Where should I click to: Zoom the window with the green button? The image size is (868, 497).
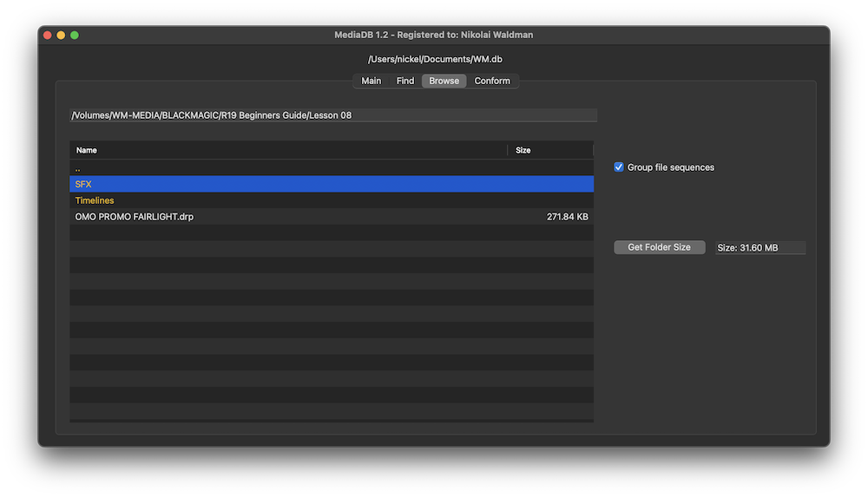[75, 35]
